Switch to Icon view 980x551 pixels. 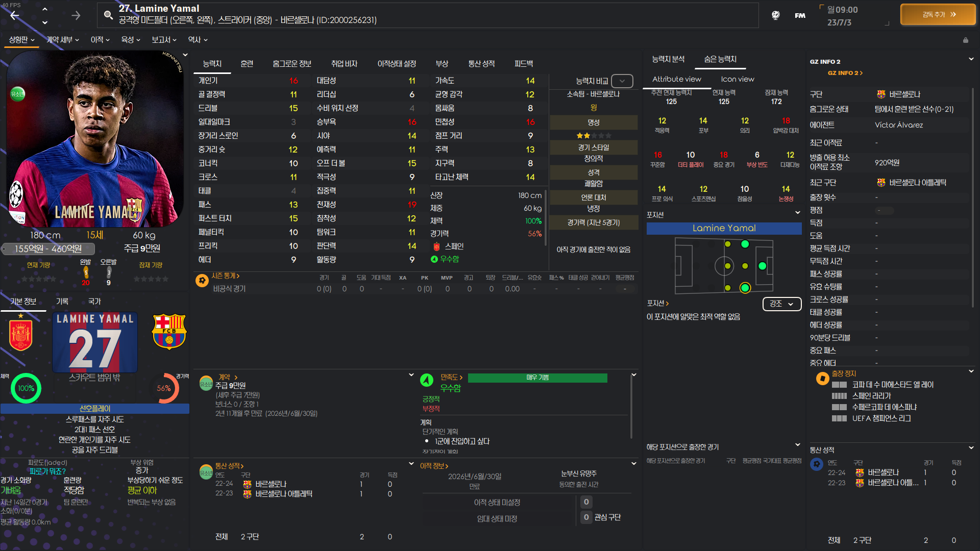[737, 79]
